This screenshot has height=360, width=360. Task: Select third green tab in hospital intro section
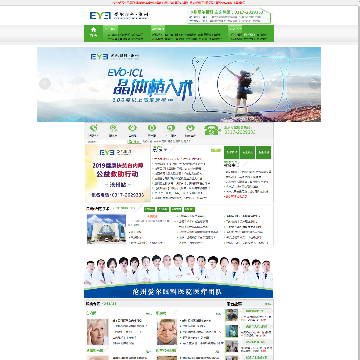click(x=176, y=209)
